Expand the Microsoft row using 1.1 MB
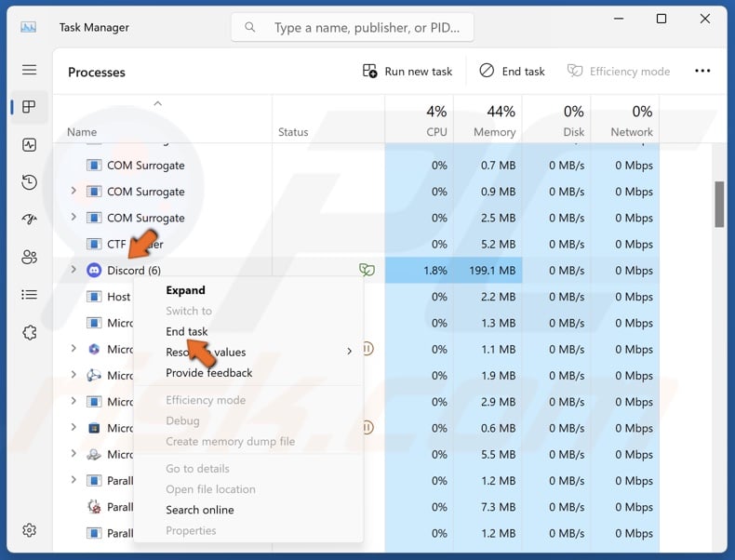Screen dimensions: 735x560 tap(73, 348)
